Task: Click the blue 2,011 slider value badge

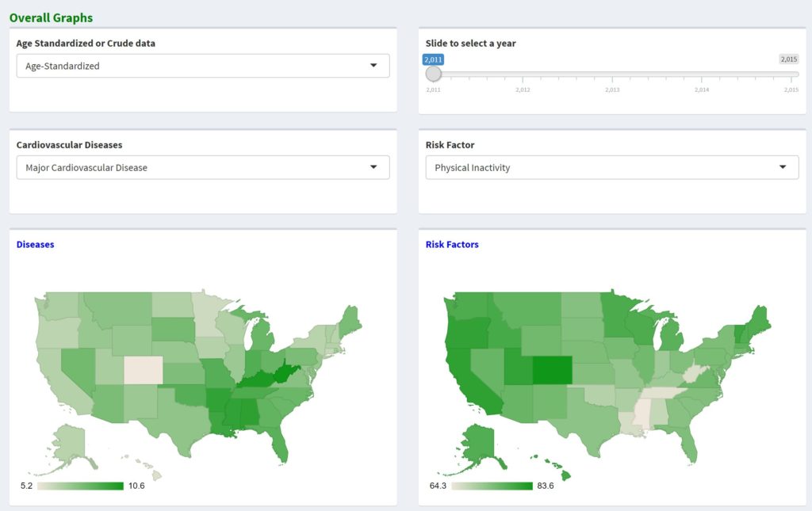Action: (433, 59)
